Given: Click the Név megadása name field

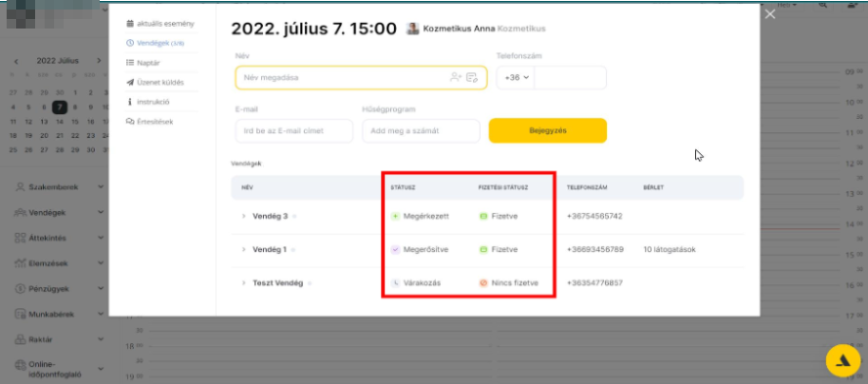Looking at the screenshot, I should pyautogui.click(x=361, y=78).
